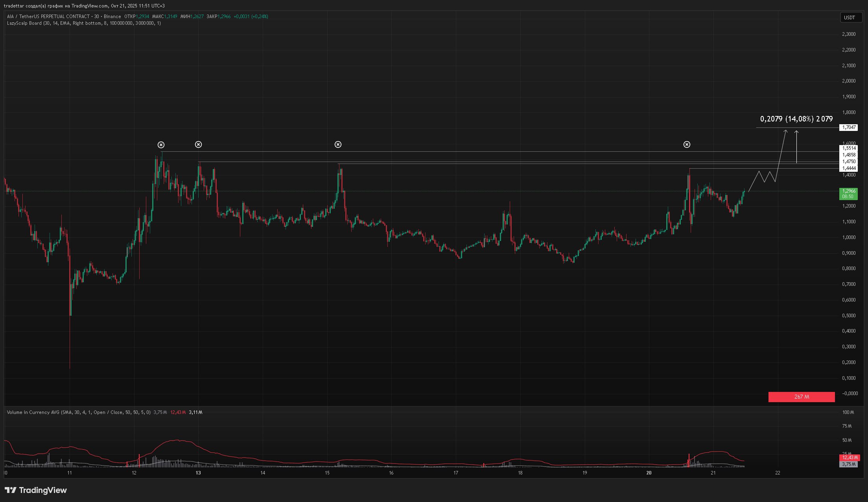Viewport: 868px width, 502px height.
Task: Click the 1,7047 target price label
Action: pos(849,127)
